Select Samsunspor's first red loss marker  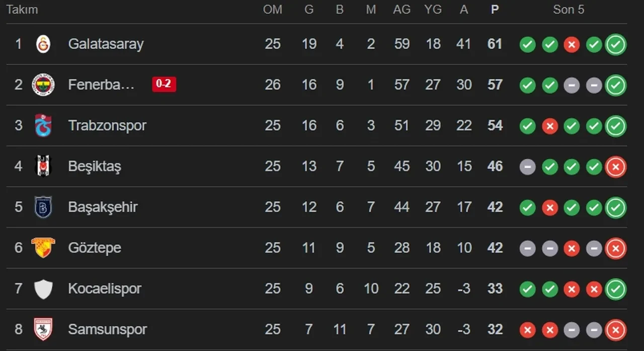click(527, 330)
